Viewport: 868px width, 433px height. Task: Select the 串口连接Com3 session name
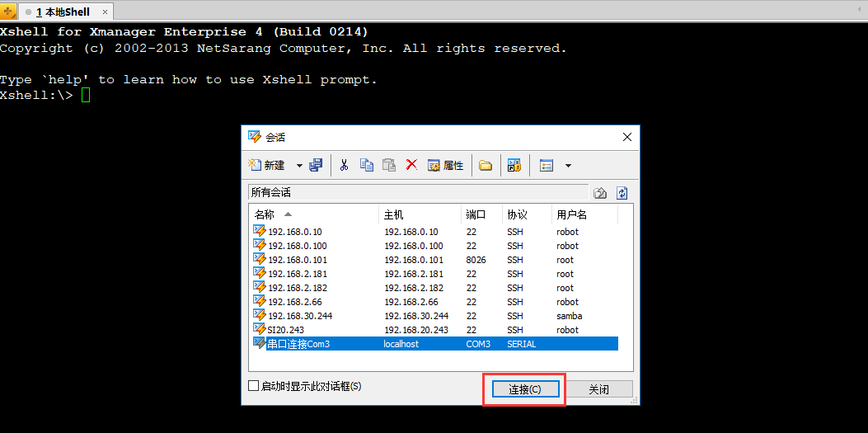point(298,344)
